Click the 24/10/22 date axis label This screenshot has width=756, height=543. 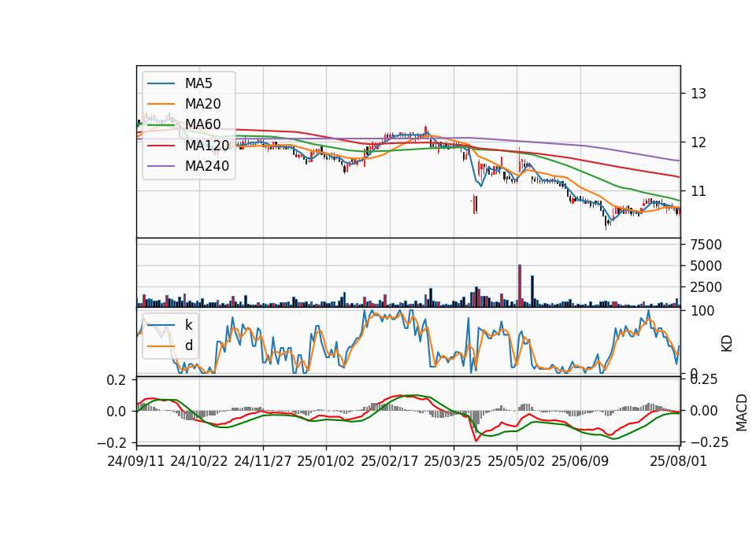tap(199, 461)
